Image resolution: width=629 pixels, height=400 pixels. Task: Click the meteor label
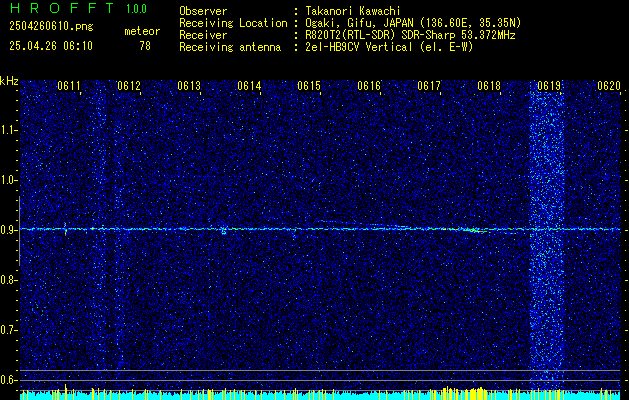(142, 31)
